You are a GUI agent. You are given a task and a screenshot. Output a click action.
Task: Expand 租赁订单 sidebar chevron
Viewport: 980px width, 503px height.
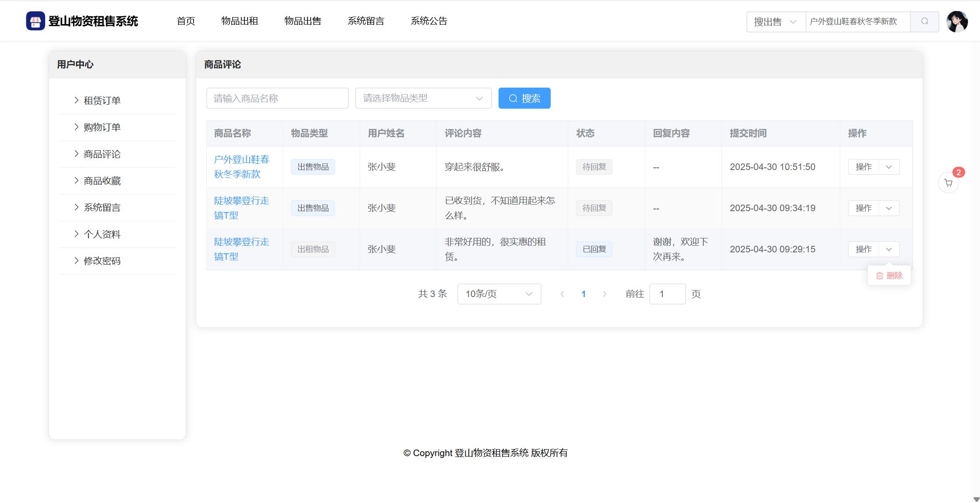click(x=77, y=100)
